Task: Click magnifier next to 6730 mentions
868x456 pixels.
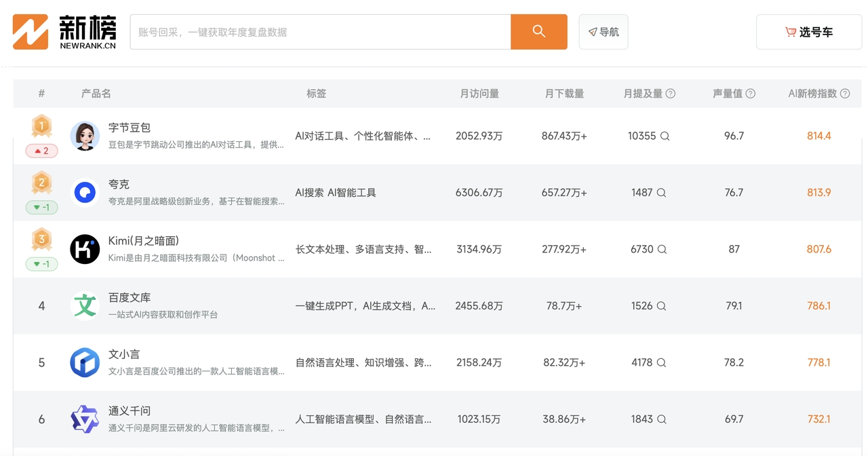Action: tap(662, 249)
